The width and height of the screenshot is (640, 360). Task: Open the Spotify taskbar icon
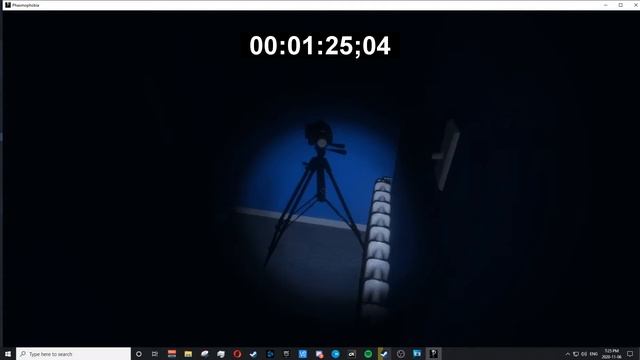point(368,354)
